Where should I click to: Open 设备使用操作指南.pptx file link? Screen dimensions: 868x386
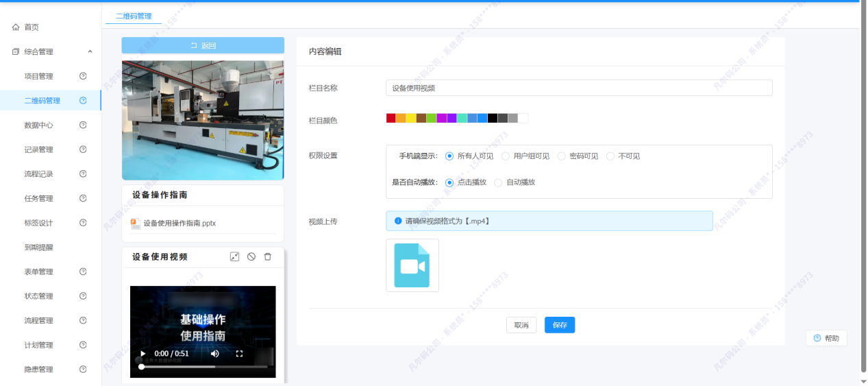[x=179, y=223]
